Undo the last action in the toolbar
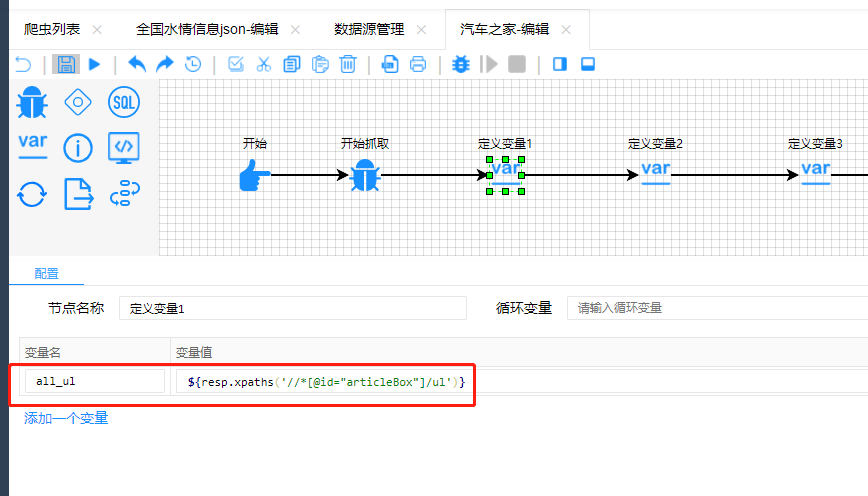 pos(137,64)
